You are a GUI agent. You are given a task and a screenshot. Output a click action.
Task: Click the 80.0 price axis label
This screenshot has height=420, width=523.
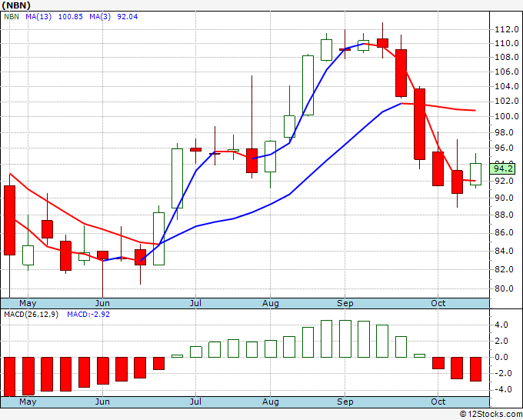(504, 288)
